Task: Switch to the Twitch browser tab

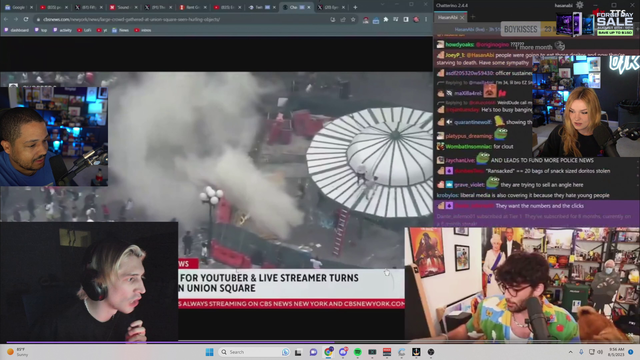Action: click(261, 7)
